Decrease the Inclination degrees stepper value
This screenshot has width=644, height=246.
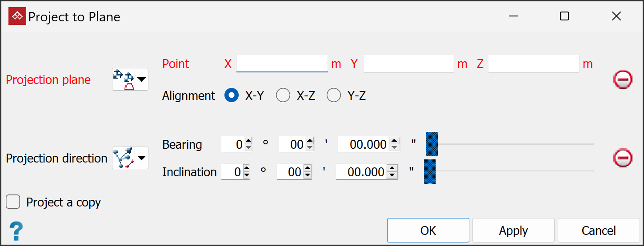[246, 175]
